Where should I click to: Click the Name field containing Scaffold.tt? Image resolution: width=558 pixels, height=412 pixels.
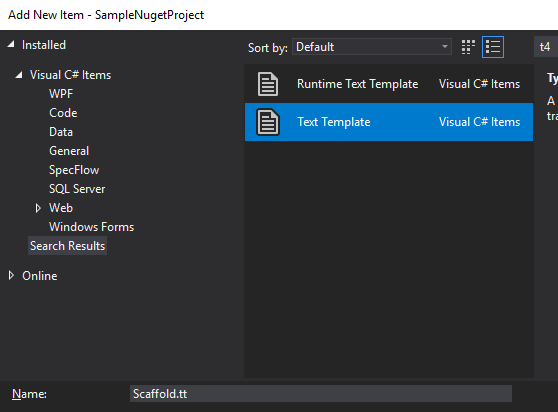pyautogui.click(x=321, y=393)
